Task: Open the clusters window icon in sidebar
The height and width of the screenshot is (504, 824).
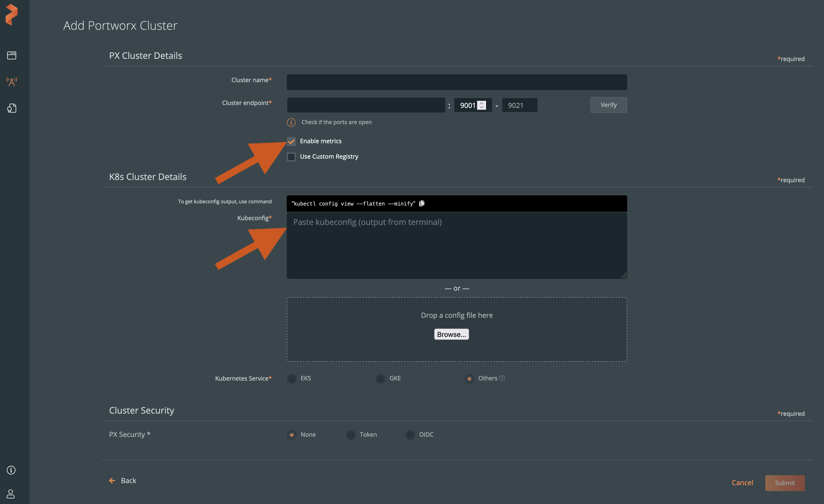Action: pos(11,55)
